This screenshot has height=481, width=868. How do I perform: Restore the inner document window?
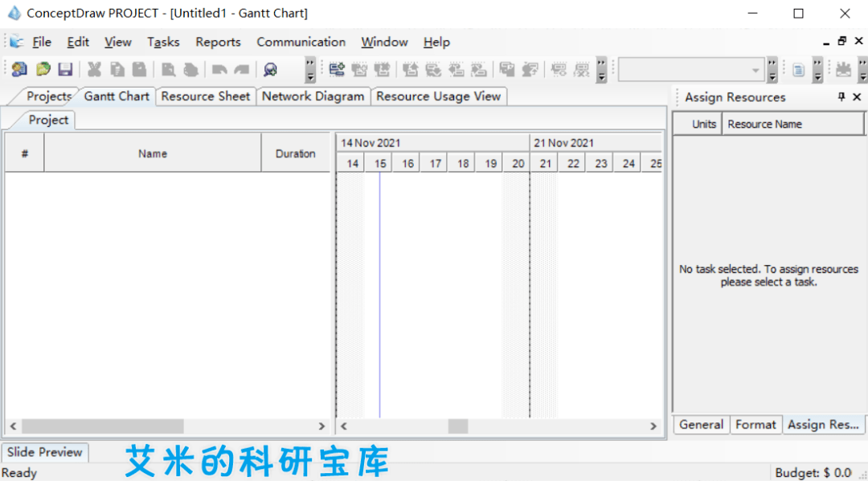(x=842, y=41)
